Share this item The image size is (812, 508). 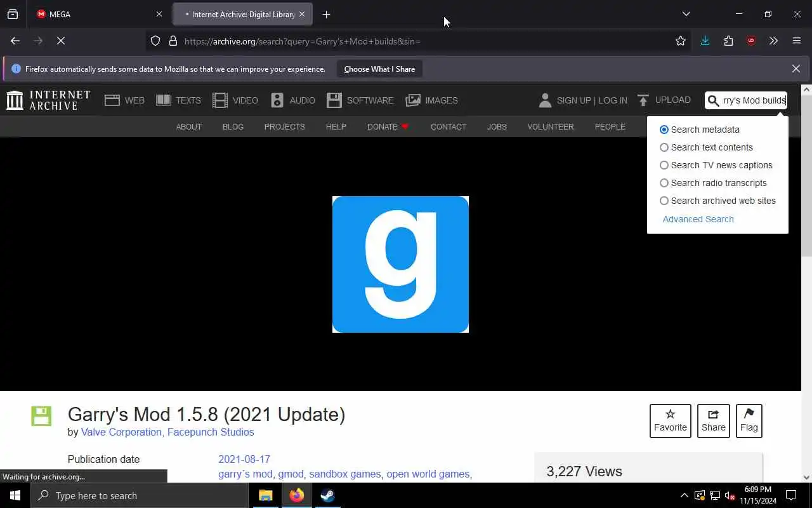point(713,420)
